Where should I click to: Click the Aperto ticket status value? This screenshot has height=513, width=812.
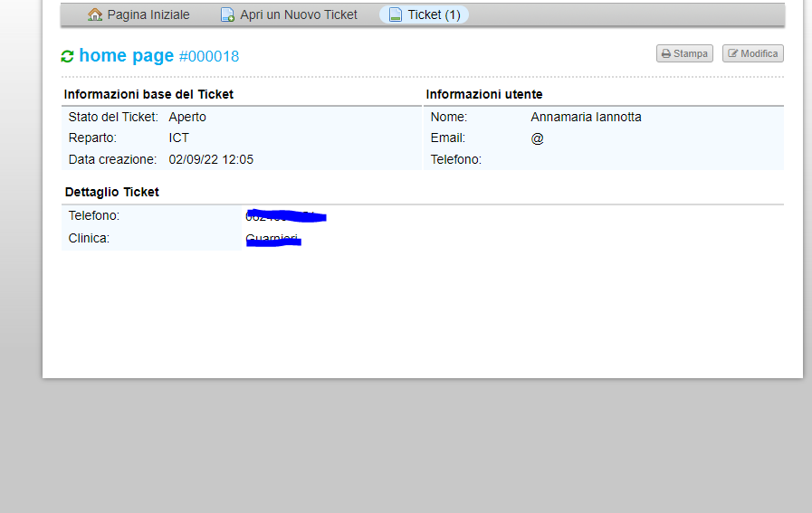187,117
